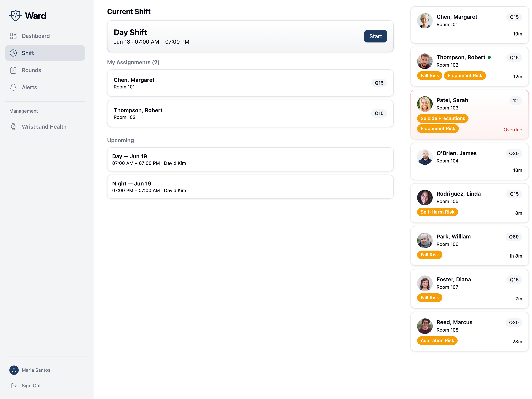Click the Maria Santos user avatar icon

14,370
